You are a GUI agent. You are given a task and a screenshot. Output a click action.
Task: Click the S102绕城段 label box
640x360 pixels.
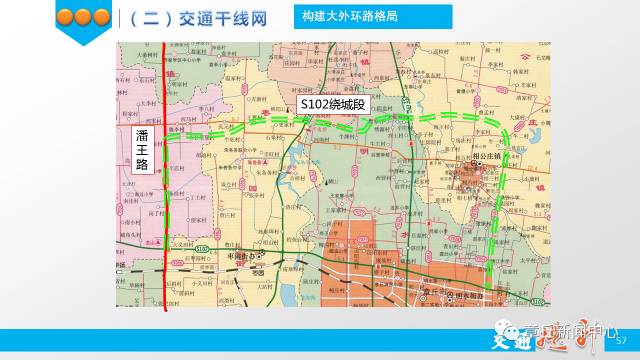point(333,105)
